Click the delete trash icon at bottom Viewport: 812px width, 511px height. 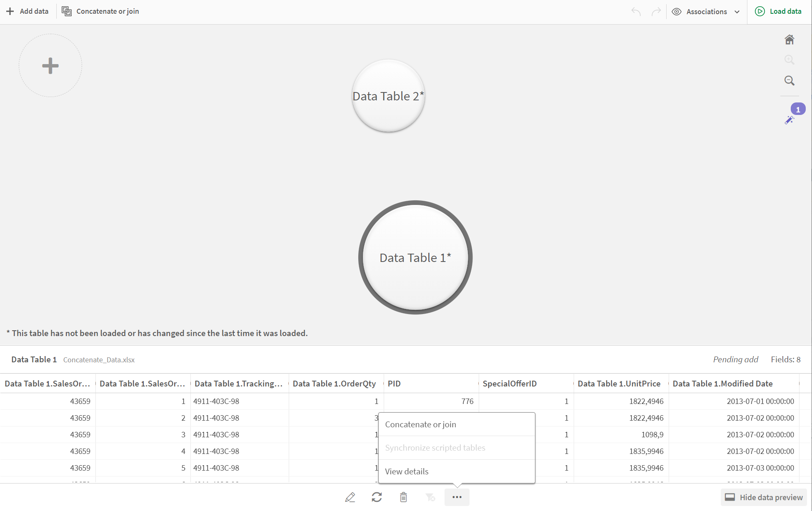tap(403, 497)
